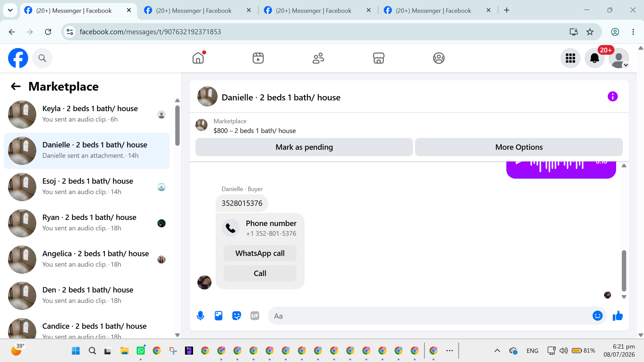Switch to the second Messenger browser tab
The height and width of the screenshot is (362, 644).
[x=198, y=10]
